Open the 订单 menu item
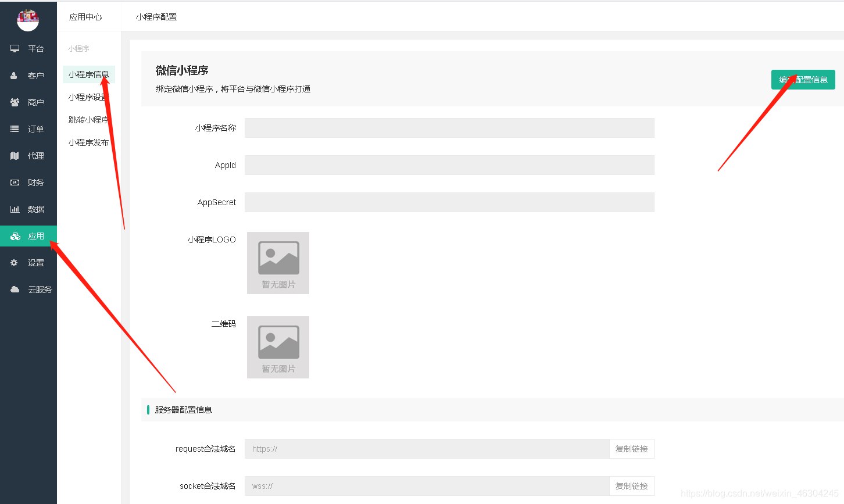Image resolution: width=844 pixels, height=504 pixels. [28, 129]
